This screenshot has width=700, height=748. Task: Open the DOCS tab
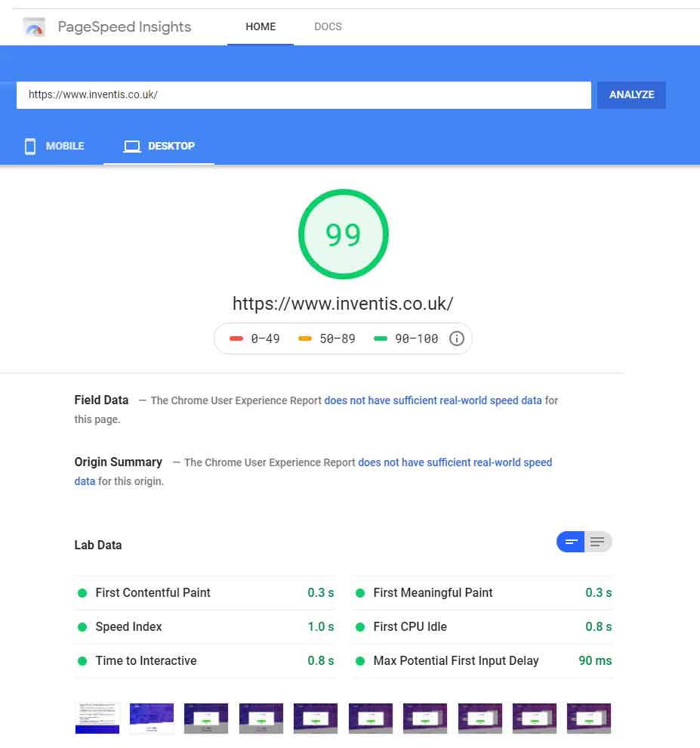[x=328, y=26]
